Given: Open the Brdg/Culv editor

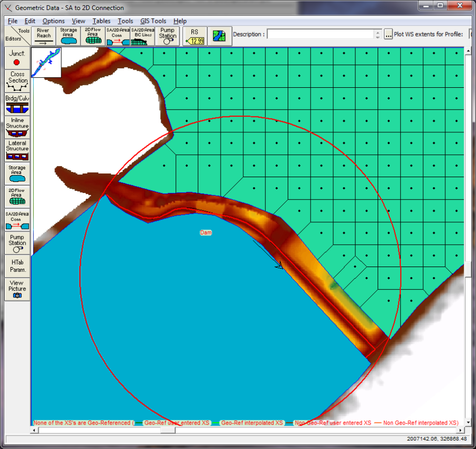Looking at the screenshot, I should click(x=16, y=104).
